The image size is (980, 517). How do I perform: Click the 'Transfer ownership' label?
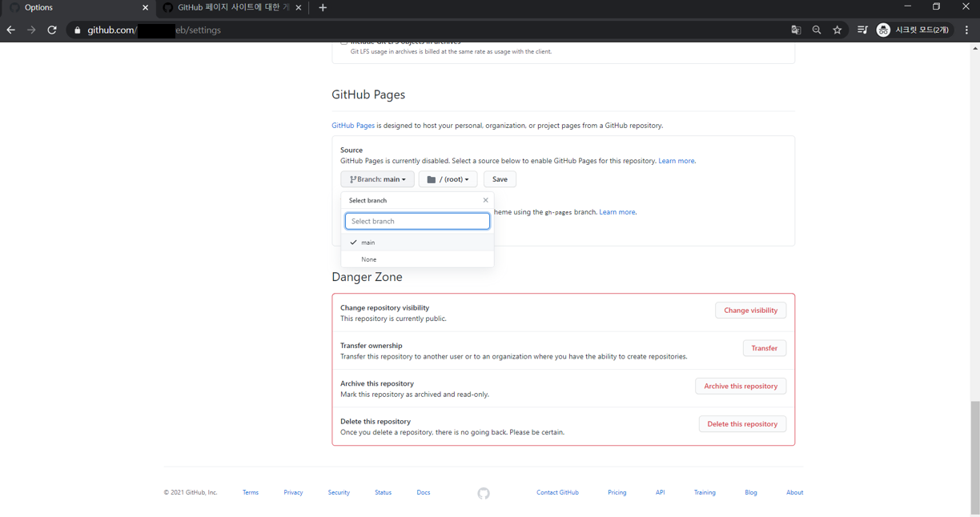[371, 346]
